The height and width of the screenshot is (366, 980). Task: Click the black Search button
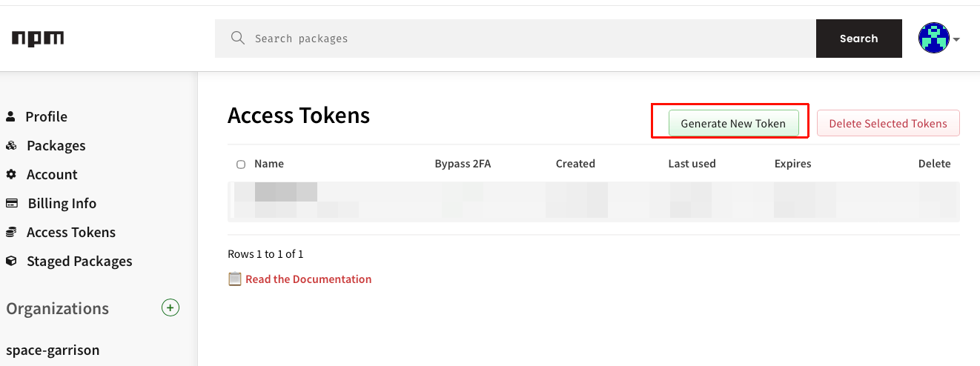[x=859, y=39]
